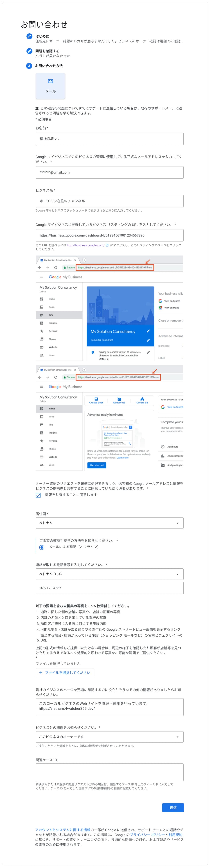Select the メールによる確認（オフライン）radio button
The width and height of the screenshot is (212, 868).
point(42,548)
